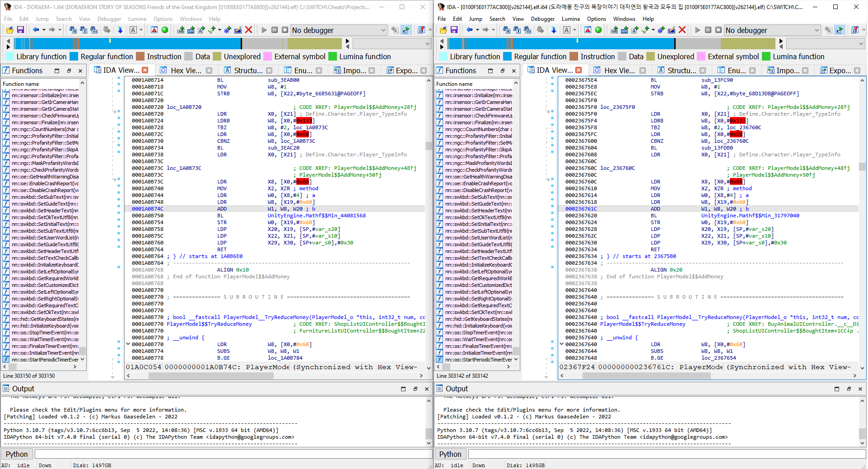Click the pencil edit icon in right IDA toolbar
The width and height of the screenshot is (868, 469).
coord(672,30)
